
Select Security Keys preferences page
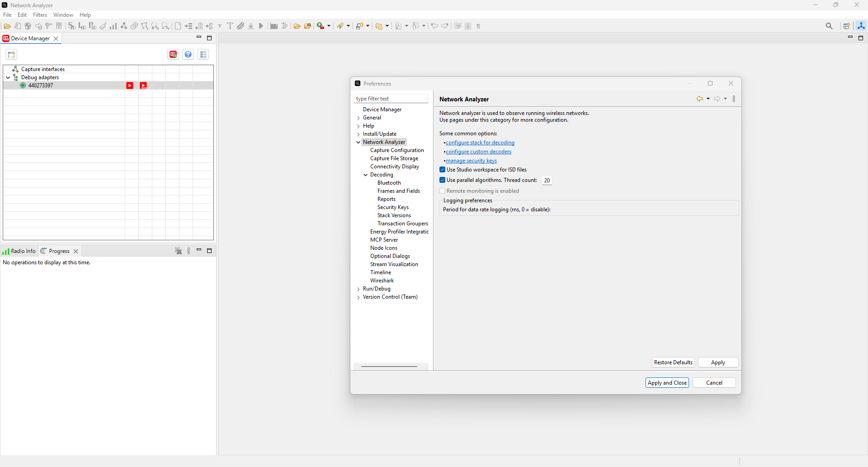click(393, 207)
